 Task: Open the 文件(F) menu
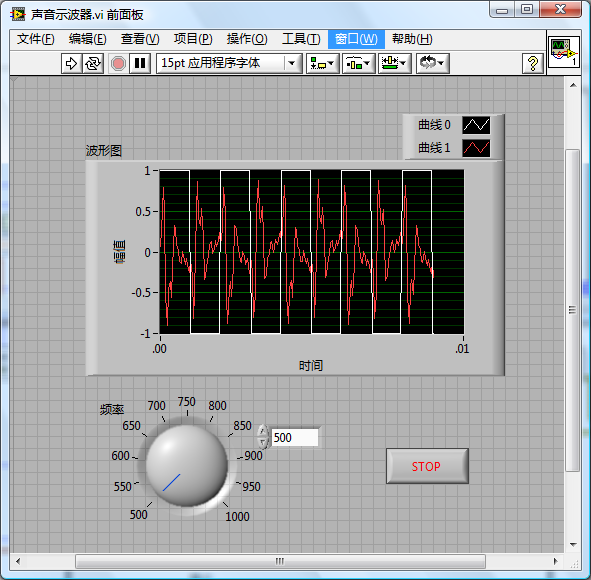(x=36, y=39)
